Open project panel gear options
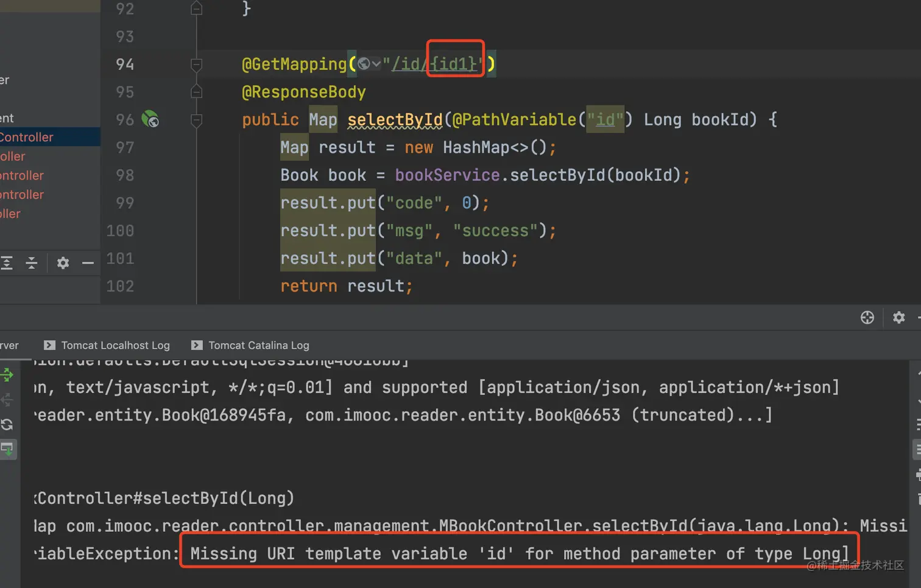 pos(63,263)
